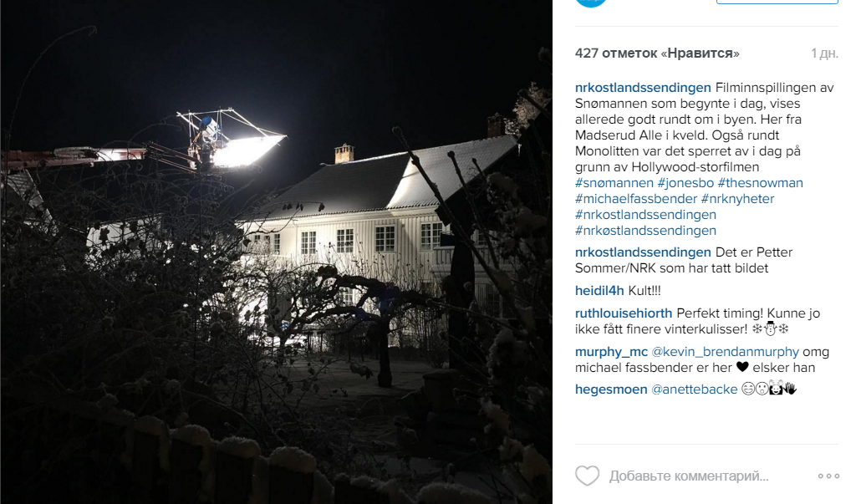Open the @kevin_brendanmurphy mention
Viewport: 861px width, 504px height.
(726, 352)
